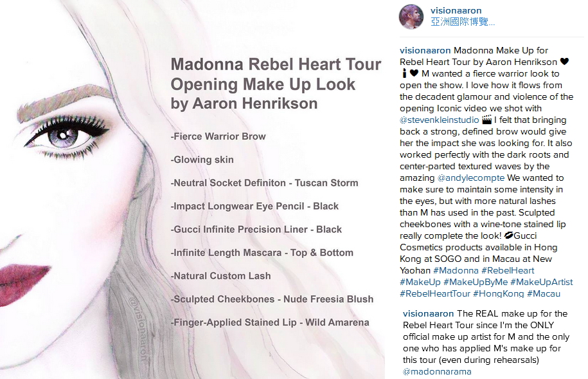588x379 pixels.
Task: Open the #HongKong hashtag
Action: [x=499, y=293]
